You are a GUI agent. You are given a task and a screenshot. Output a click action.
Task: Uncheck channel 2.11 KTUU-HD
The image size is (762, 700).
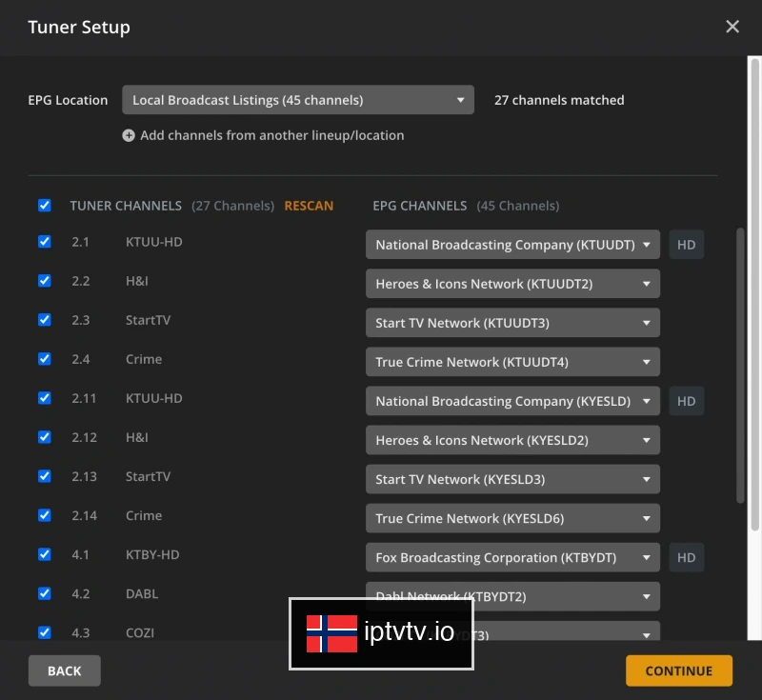[44, 398]
